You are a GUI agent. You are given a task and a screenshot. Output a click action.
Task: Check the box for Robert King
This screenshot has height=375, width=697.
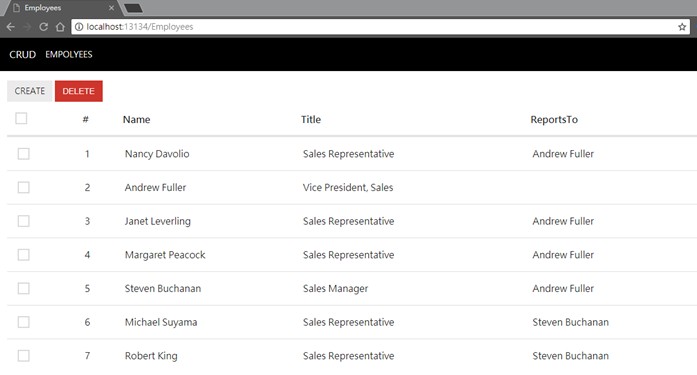(x=24, y=355)
